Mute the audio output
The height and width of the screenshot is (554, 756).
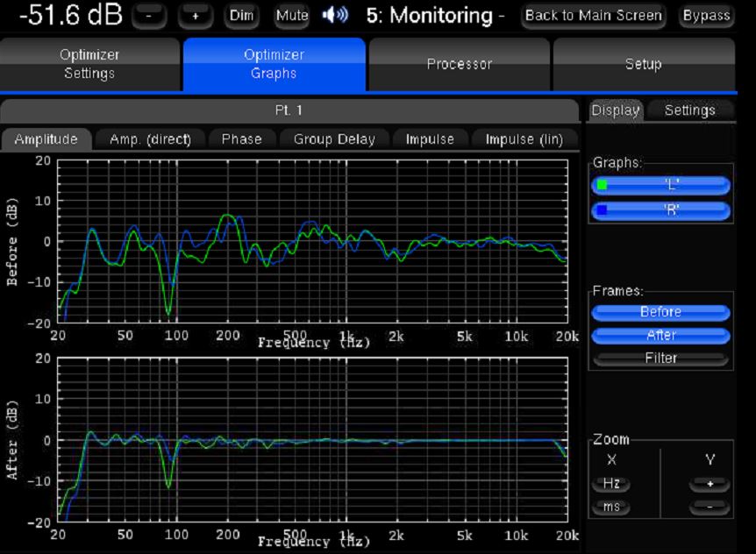[x=291, y=16]
